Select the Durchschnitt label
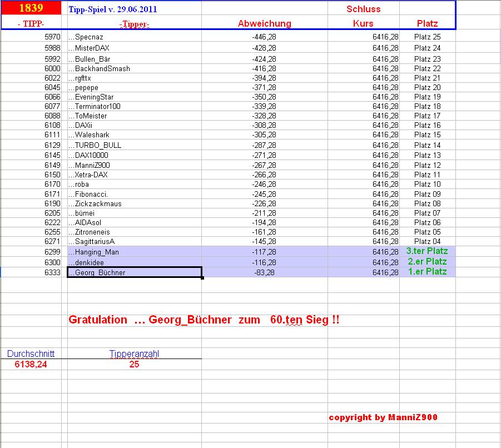Screen dimensions: 501x448 pos(31,354)
